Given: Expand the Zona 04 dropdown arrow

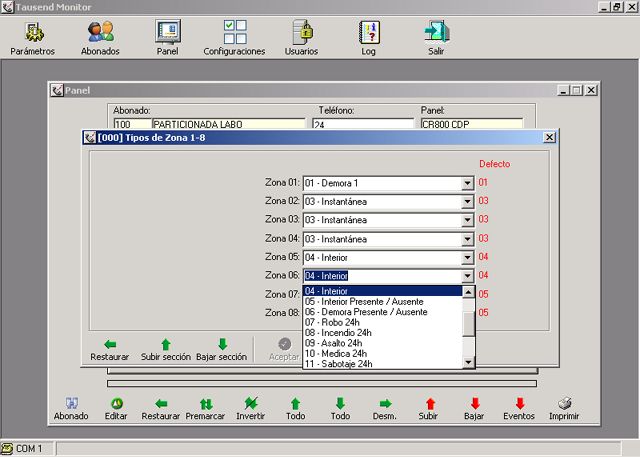Looking at the screenshot, I should pos(468,239).
